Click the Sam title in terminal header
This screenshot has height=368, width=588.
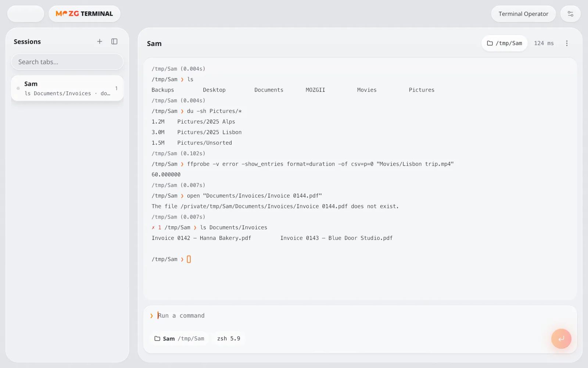[x=154, y=43]
